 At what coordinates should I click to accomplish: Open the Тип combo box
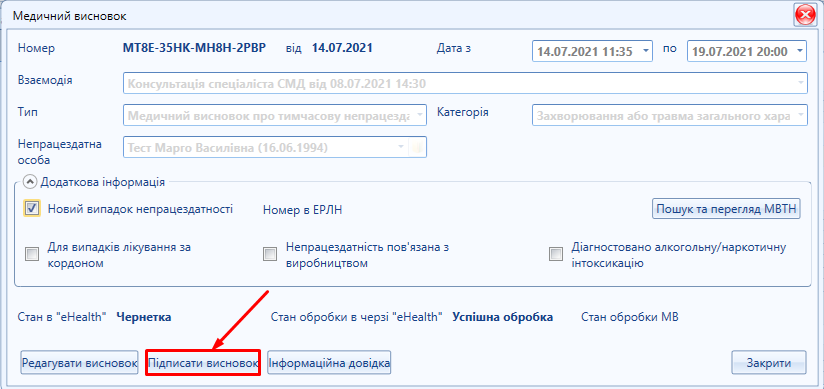(419, 115)
